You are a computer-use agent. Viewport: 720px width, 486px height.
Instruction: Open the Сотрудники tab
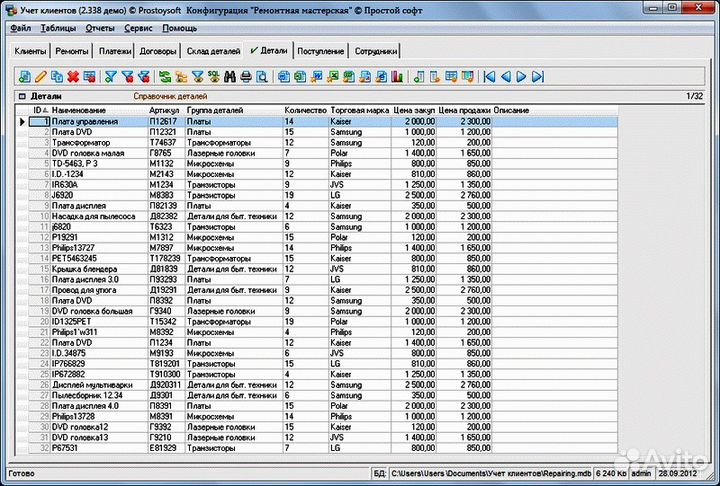[376, 50]
